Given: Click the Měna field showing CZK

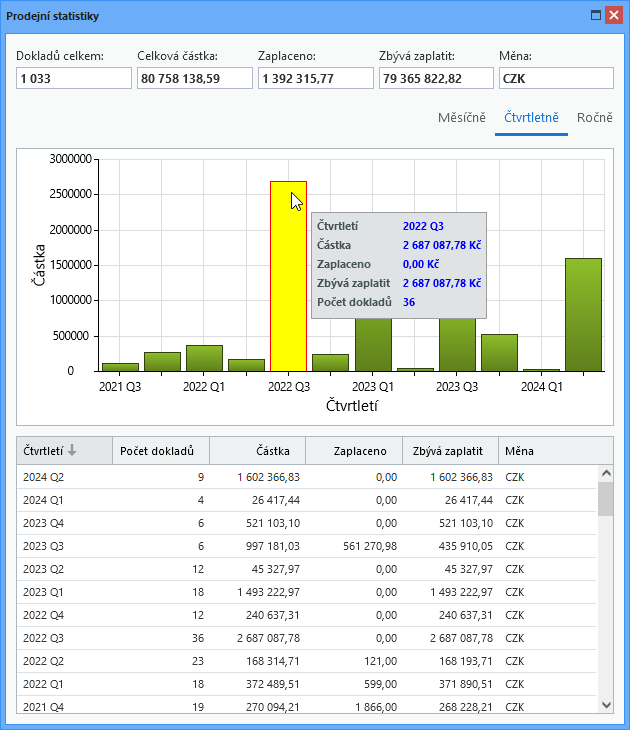Looking at the screenshot, I should (556, 78).
